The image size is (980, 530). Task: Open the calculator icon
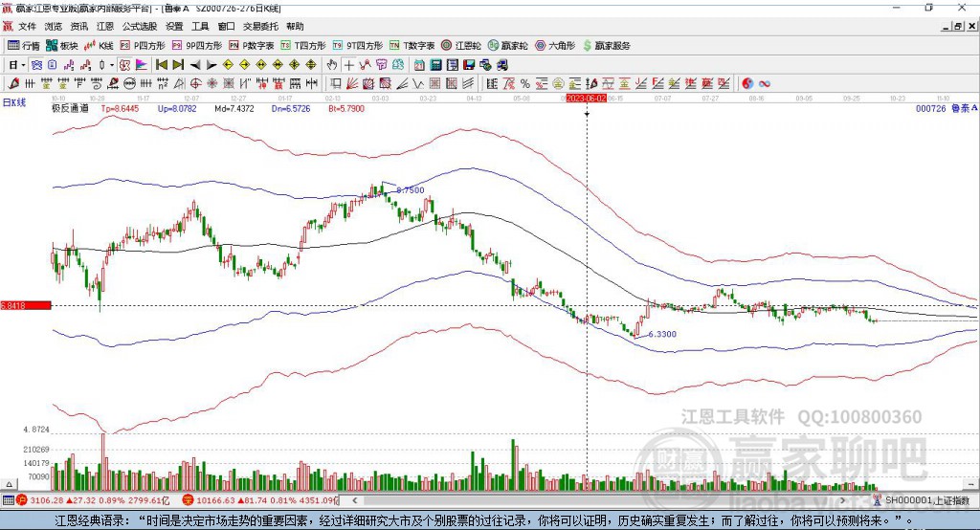[436, 65]
